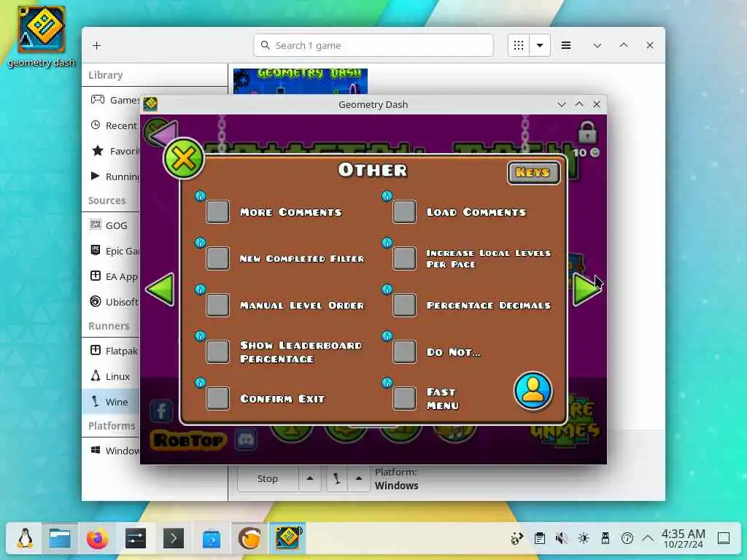
Task: Open the account profile icon
Action: [533, 391]
